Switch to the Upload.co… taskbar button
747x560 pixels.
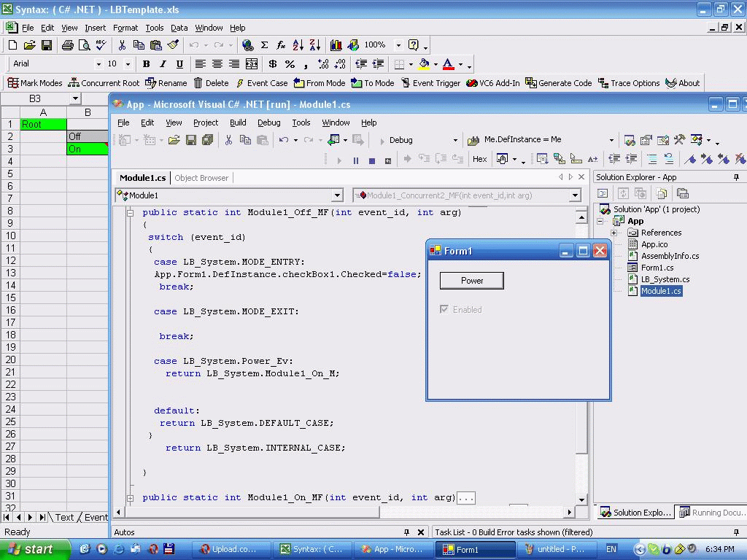(231, 549)
